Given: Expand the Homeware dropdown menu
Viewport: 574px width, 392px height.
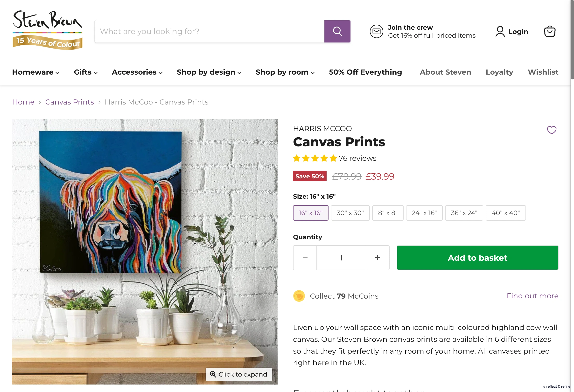Looking at the screenshot, I should pos(35,72).
